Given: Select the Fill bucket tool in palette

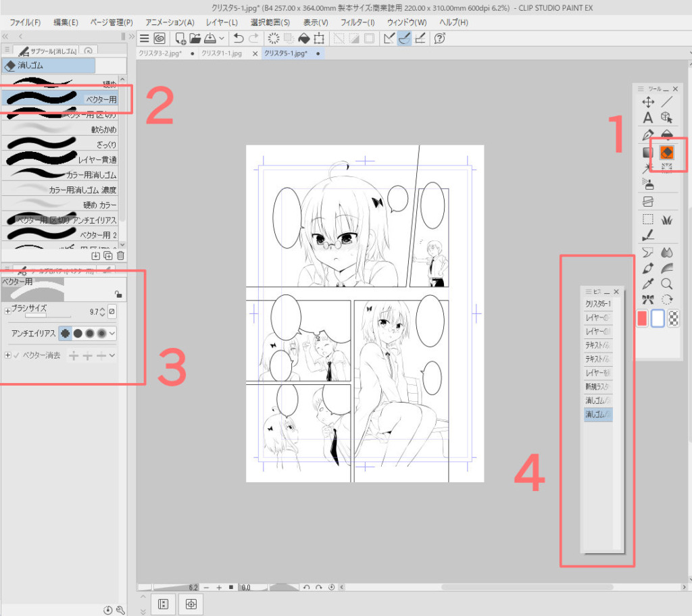Looking at the screenshot, I should (x=666, y=134).
